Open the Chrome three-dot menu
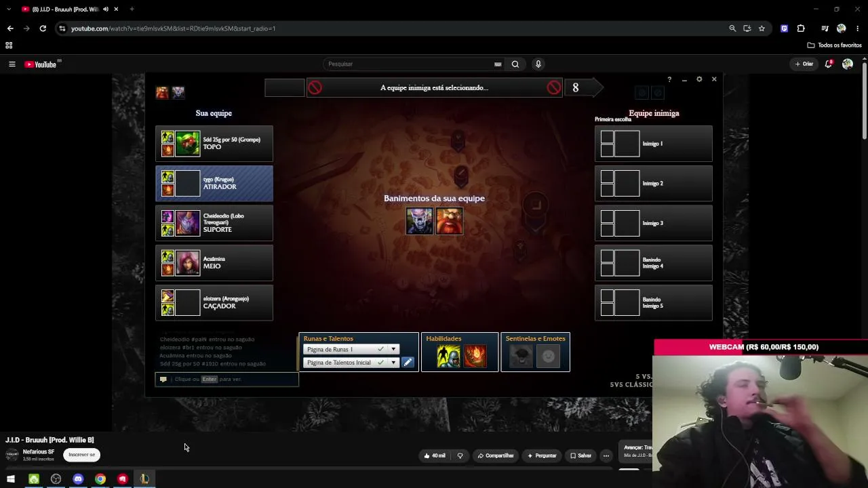Image resolution: width=868 pixels, height=488 pixels. pyautogui.click(x=858, y=28)
